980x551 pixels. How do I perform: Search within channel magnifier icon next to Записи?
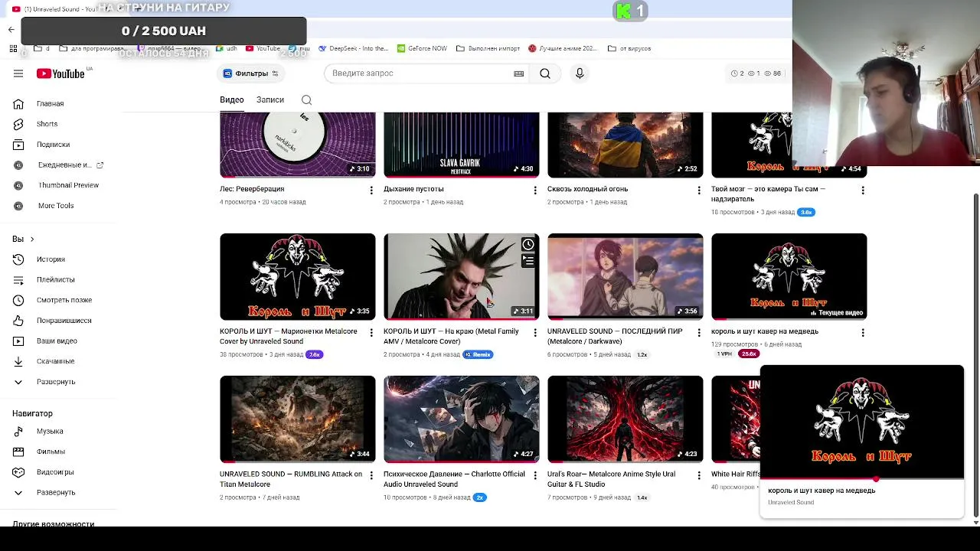306,100
